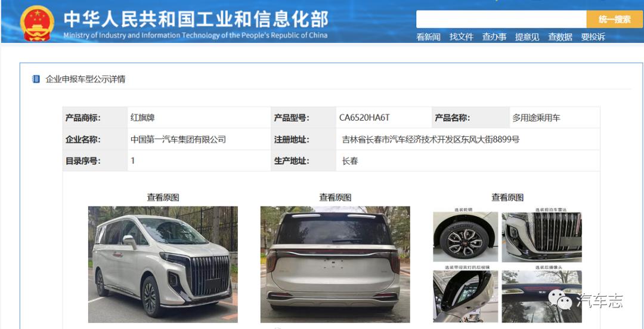This screenshot has width=644, height=329.
Task: Click the 统一搜索 search button
Action: (614, 19)
